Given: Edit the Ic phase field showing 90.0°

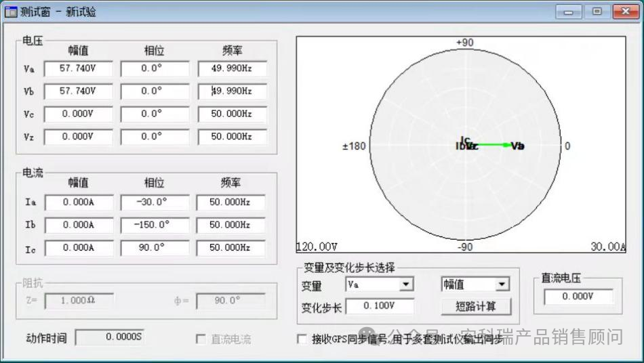Looking at the screenshot, I should 155,248.
